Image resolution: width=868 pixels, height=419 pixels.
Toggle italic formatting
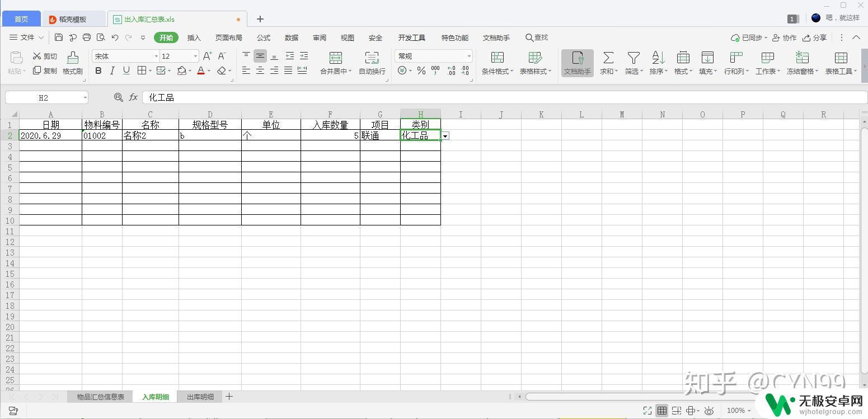pos(112,70)
